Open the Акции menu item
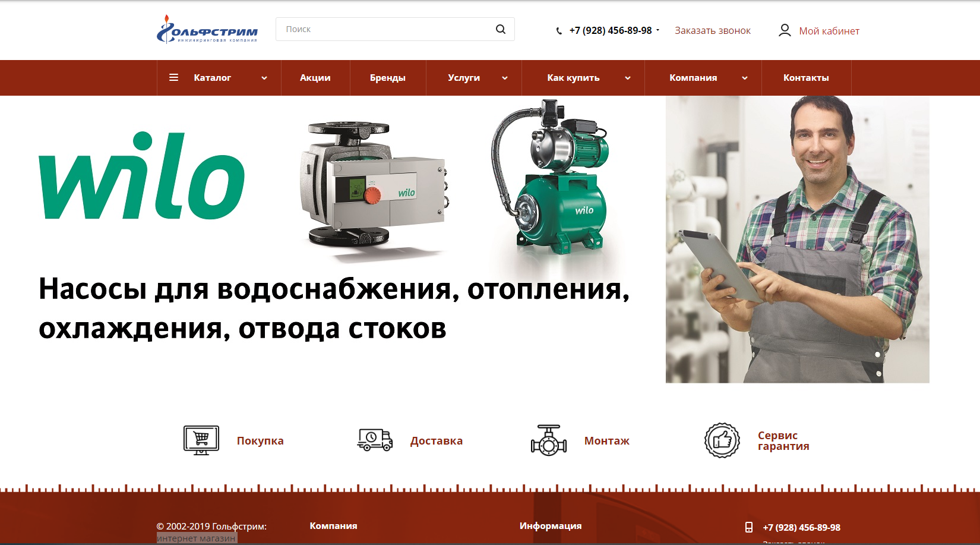Screen dimensions: 980x545 coord(315,78)
